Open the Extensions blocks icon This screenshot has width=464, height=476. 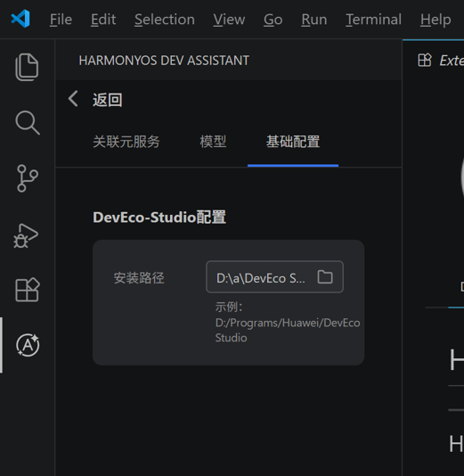click(x=28, y=290)
